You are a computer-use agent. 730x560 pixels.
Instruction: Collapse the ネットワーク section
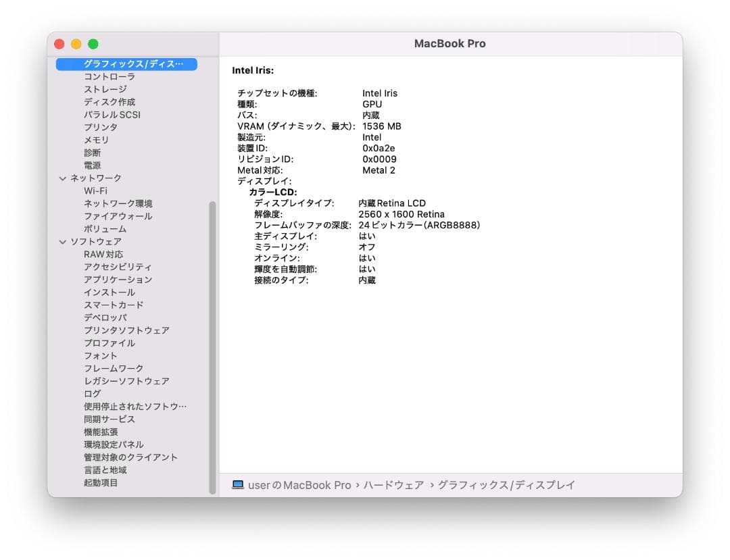(x=63, y=178)
